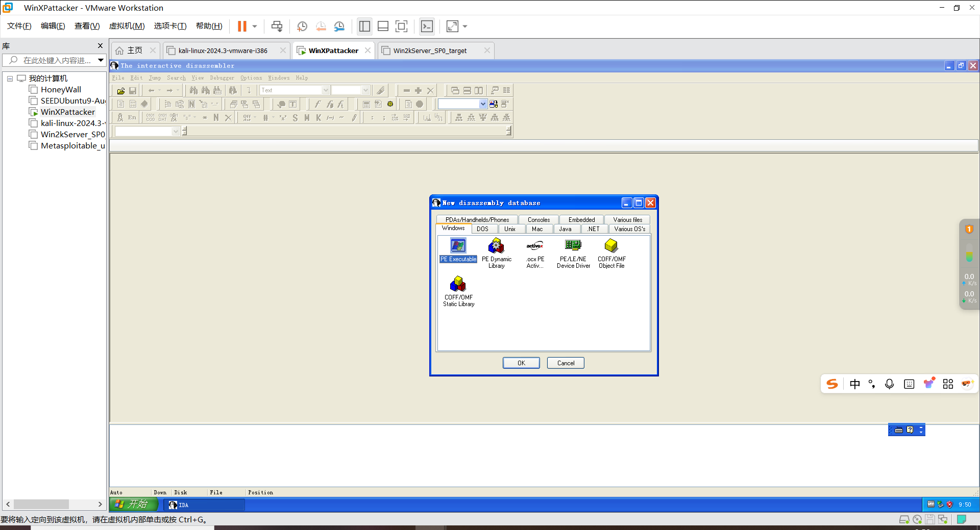Click the Sogou soft keyboard icon

909,384
